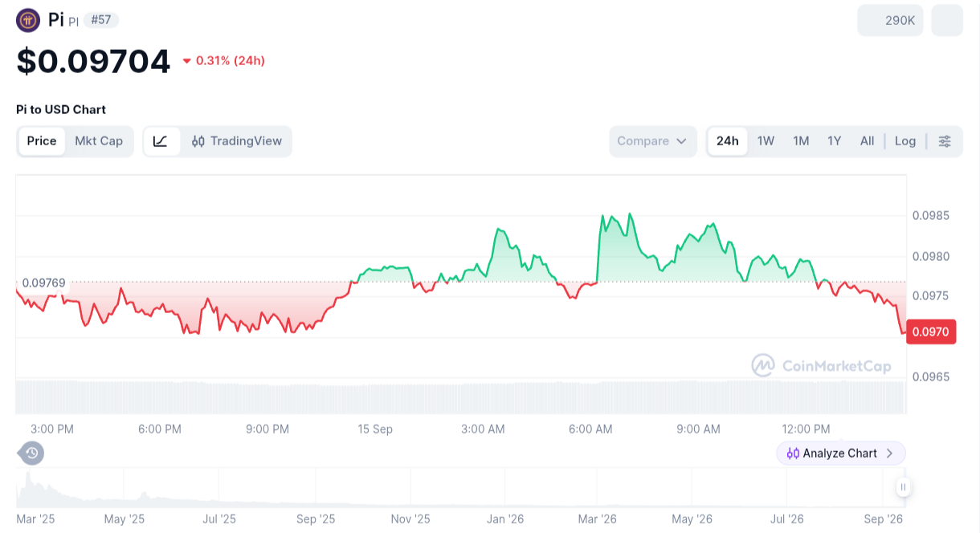Click the 0.09769 opening price label
Screen dimensions: 980x533
(44, 283)
